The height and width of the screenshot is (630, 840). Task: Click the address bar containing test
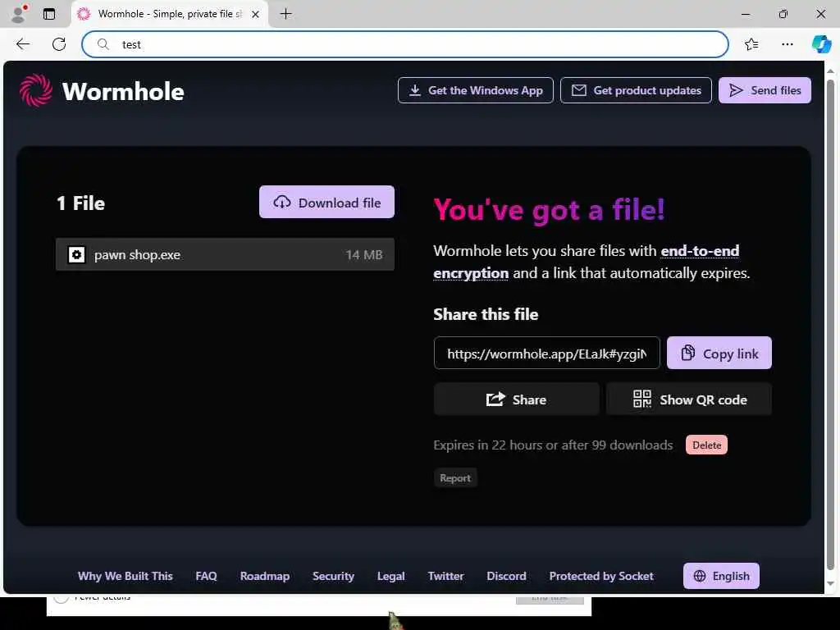405,44
